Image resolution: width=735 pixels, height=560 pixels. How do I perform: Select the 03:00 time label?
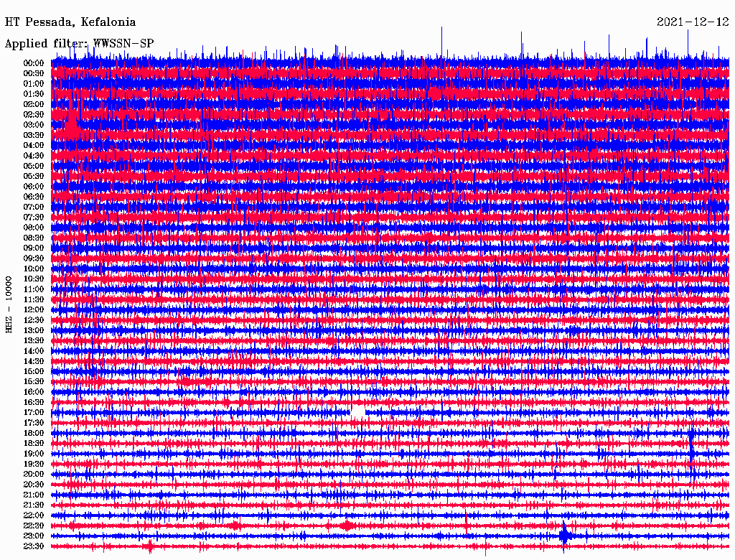tap(34, 125)
